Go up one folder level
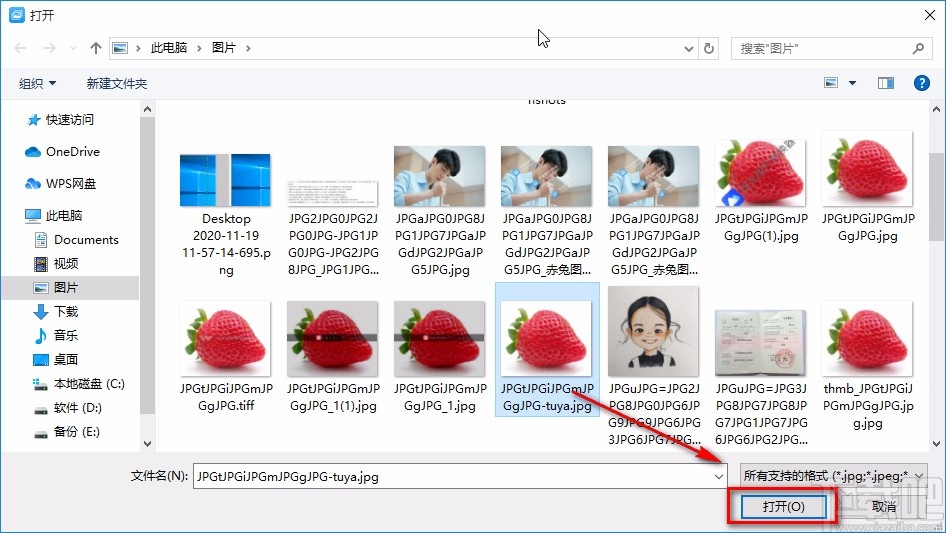The width and height of the screenshot is (946, 533). [95, 48]
